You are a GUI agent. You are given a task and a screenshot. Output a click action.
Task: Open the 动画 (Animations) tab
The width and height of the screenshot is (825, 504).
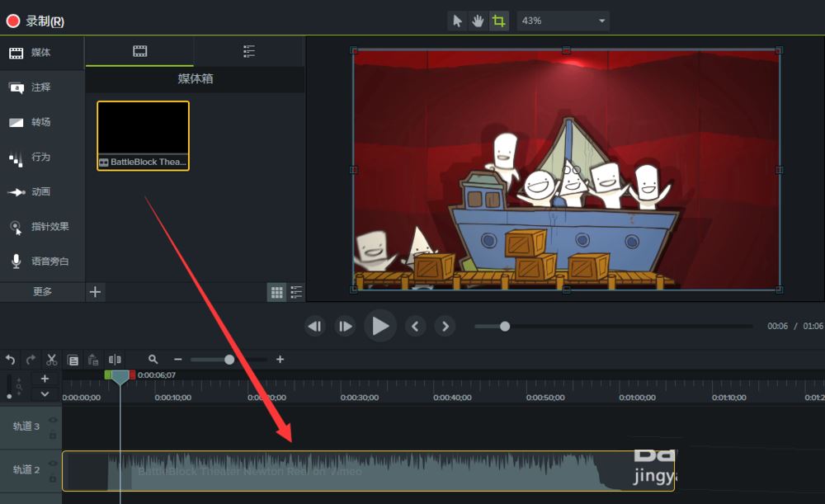(42, 191)
